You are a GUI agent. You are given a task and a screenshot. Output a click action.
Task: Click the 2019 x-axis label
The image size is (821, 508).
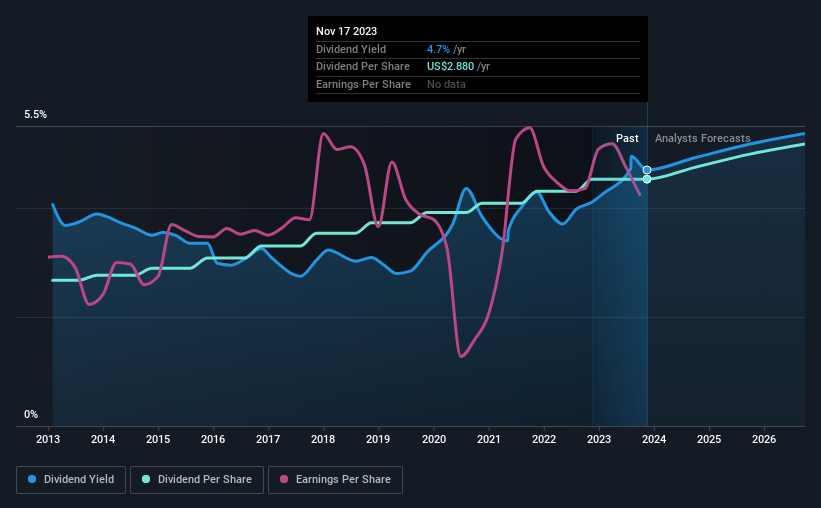tap(378, 439)
